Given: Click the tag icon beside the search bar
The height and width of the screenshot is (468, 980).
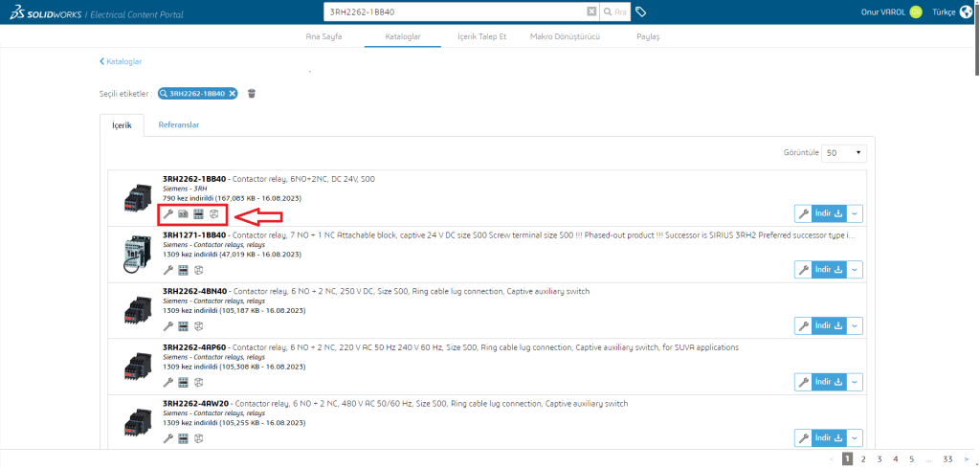Looking at the screenshot, I should 641,11.
